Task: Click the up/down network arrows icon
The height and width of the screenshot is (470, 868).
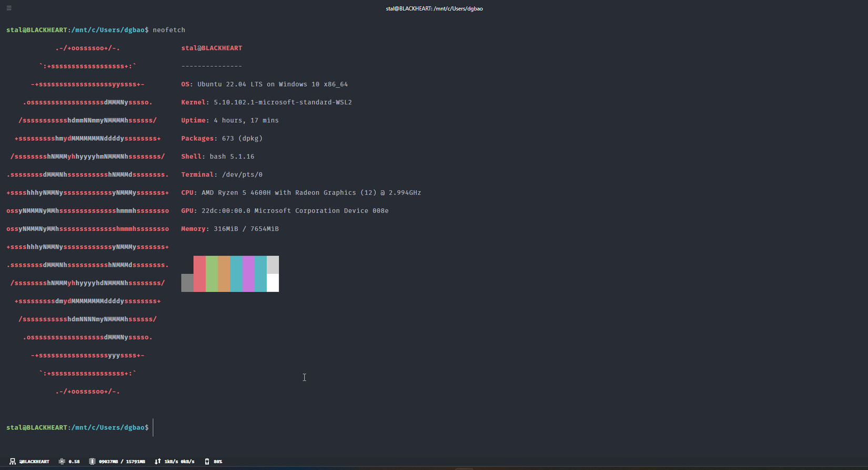Action: coord(157,462)
